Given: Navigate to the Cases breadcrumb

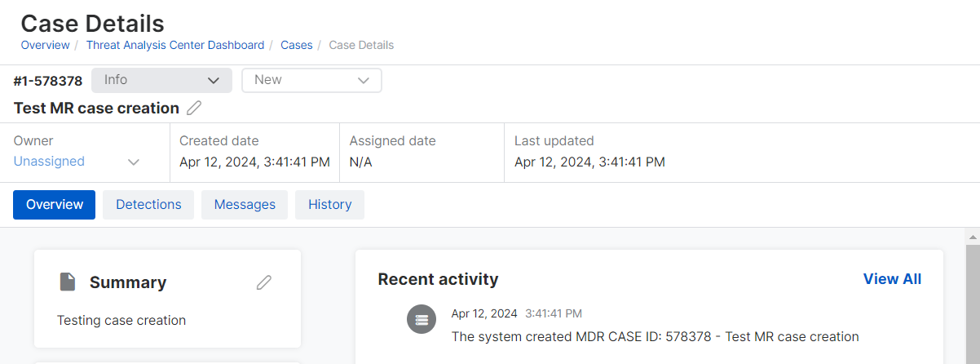Looking at the screenshot, I should 297,45.
